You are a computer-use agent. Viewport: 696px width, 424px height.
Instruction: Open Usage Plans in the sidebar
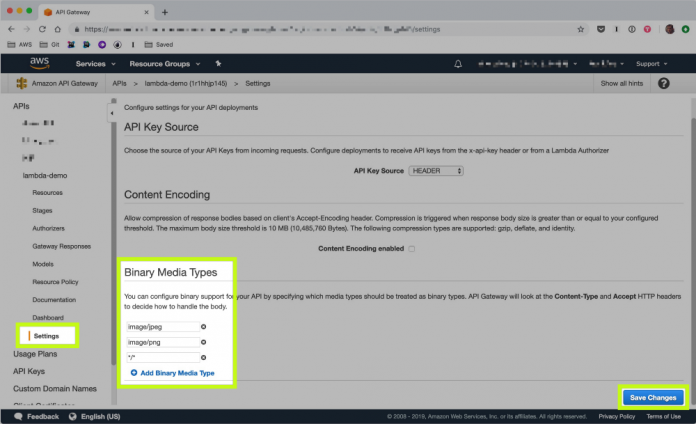35,354
